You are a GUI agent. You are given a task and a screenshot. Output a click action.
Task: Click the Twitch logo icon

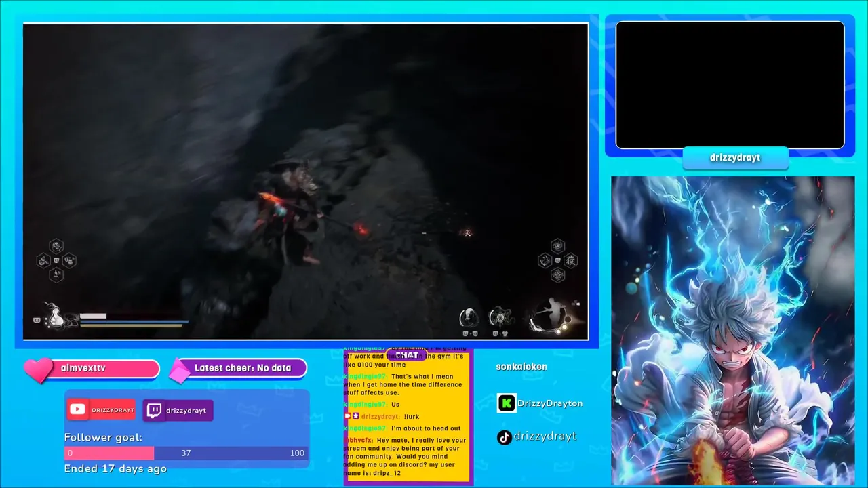pos(155,410)
